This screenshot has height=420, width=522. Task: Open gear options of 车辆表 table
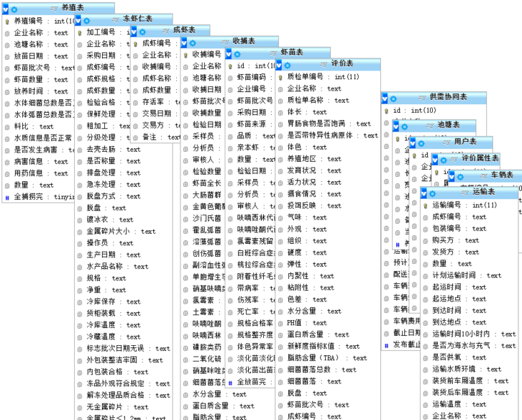point(460,177)
